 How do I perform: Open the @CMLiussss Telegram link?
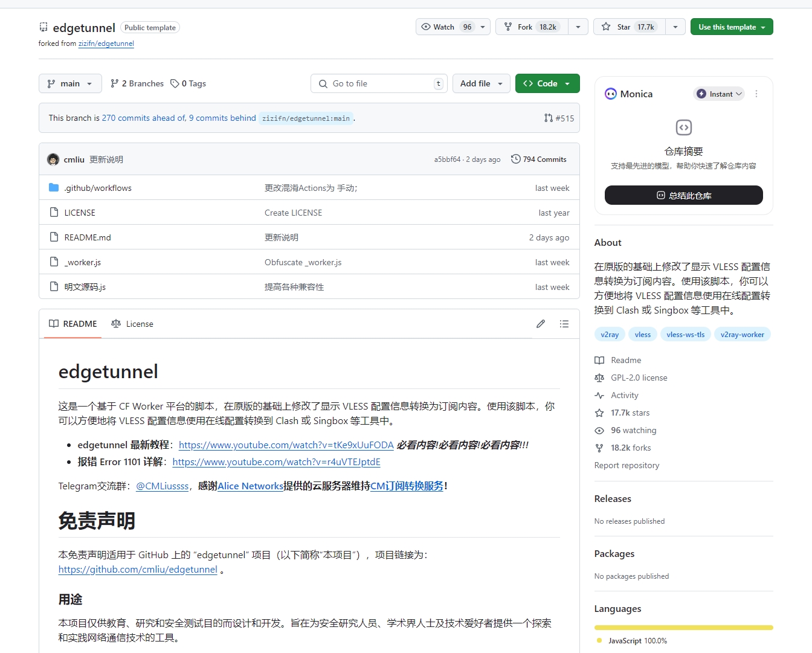point(163,486)
